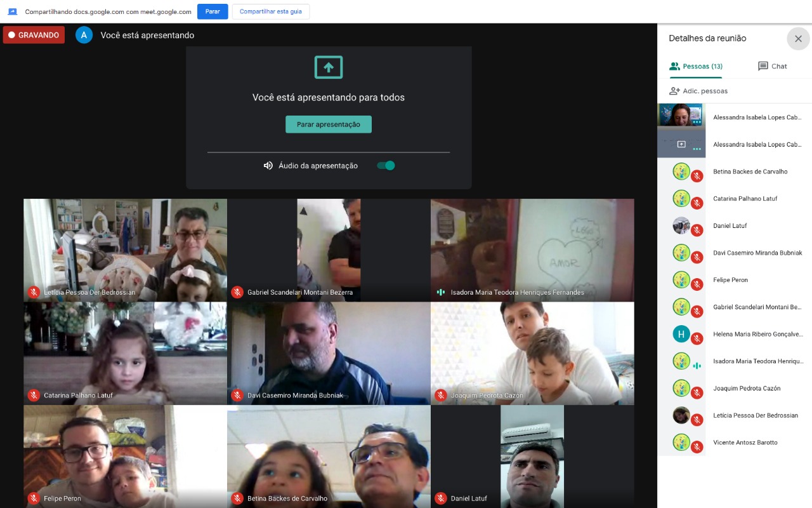The image size is (812, 508).
Task: Click muted mic icon for Joaquim Pedrota Cazón in list
Action: pos(697,392)
